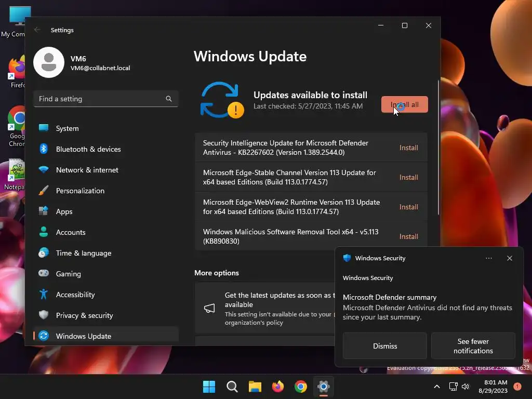Screen dimensions: 532x399
Task: Open notification options three-dots menu
Action: (x=488, y=258)
